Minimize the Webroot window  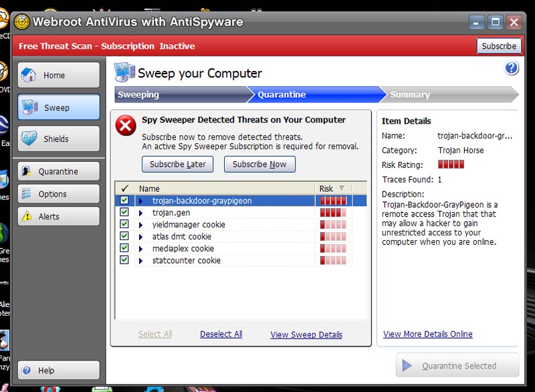point(476,23)
